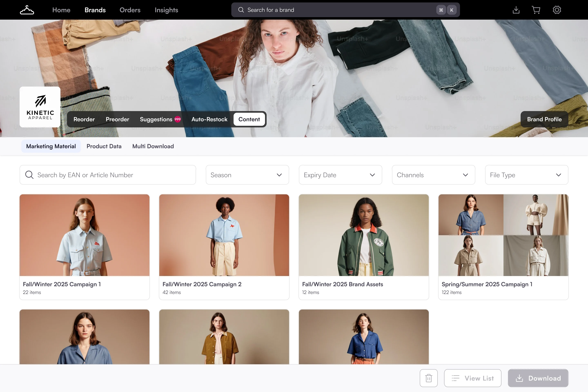Select the Brands navigation item
This screenshot has height=392, width=588.
[x=95, y=10]
